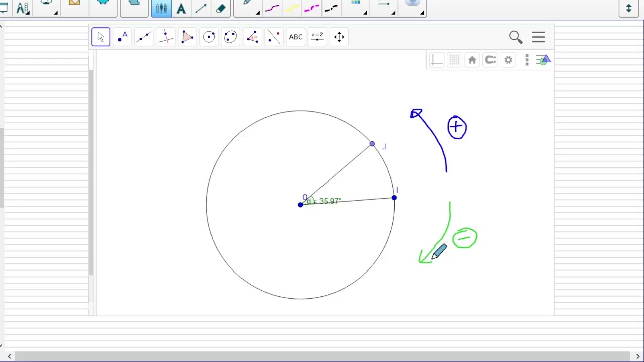Toggle the grid display
The image size is (644, 362).
click(x=454, y=60)
